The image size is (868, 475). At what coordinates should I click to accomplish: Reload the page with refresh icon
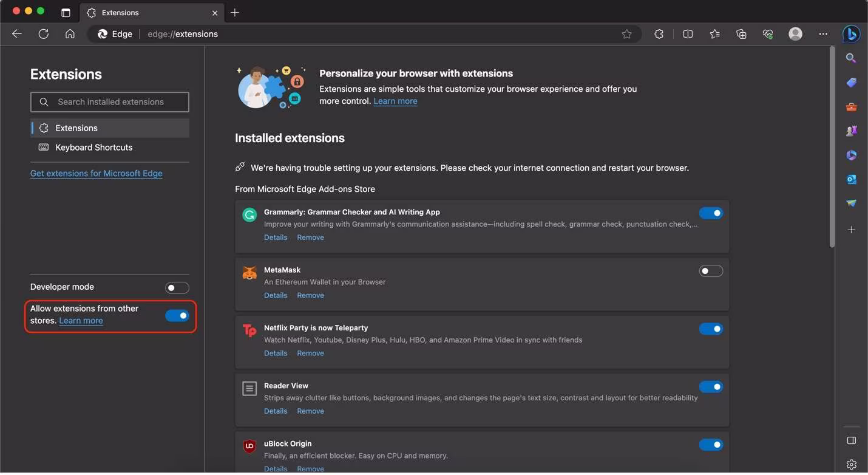[x=44, y=34]
